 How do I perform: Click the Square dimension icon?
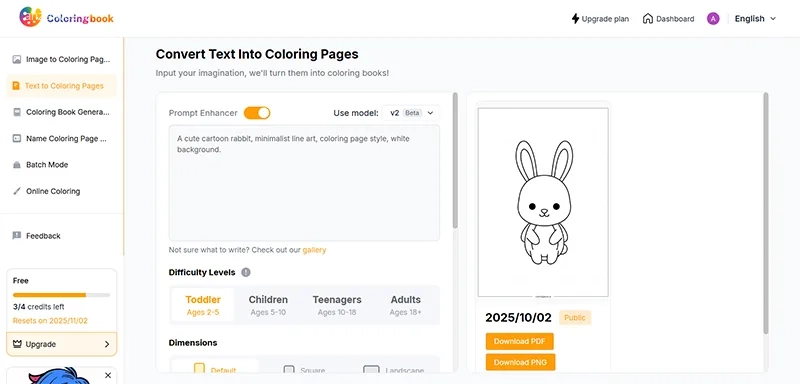tap(289, 370)
